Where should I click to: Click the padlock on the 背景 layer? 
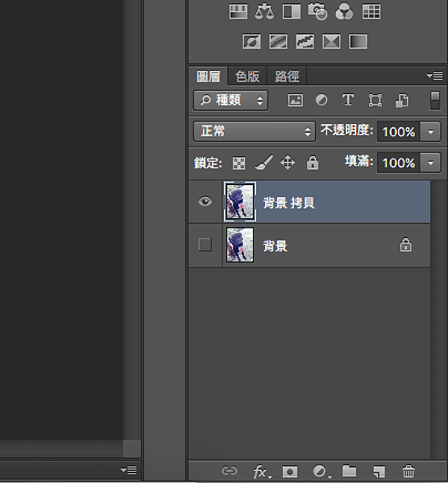click(406, 245)
